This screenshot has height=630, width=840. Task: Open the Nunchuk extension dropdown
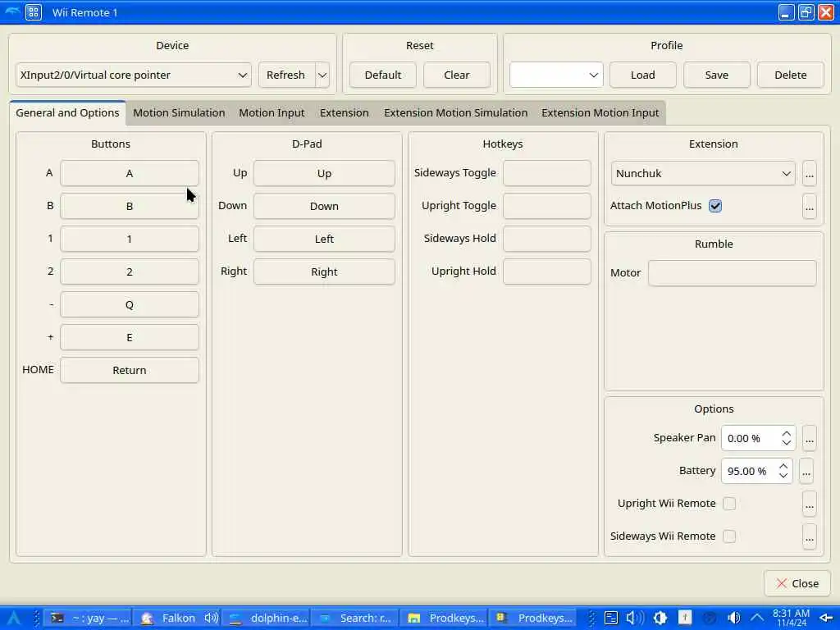(703, 174)
